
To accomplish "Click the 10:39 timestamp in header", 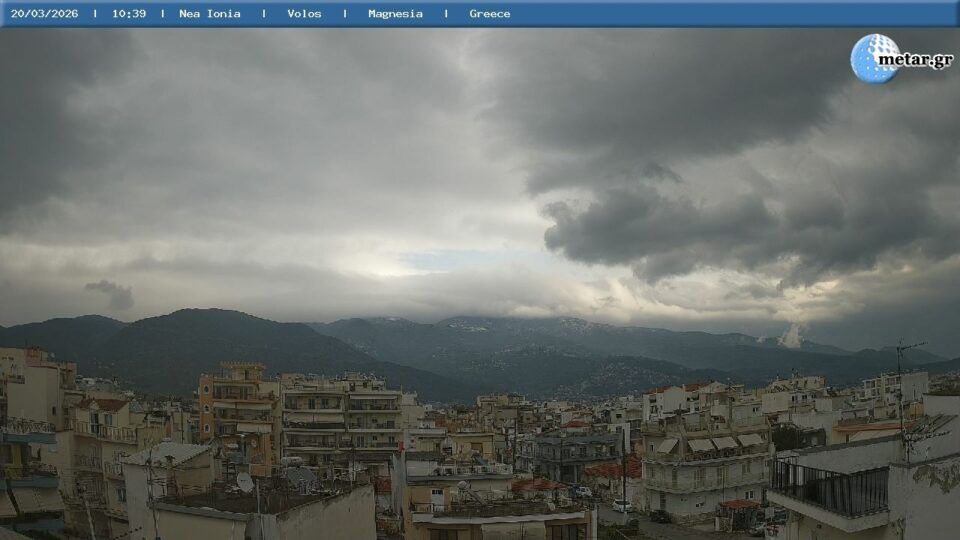I will point(128,14).
